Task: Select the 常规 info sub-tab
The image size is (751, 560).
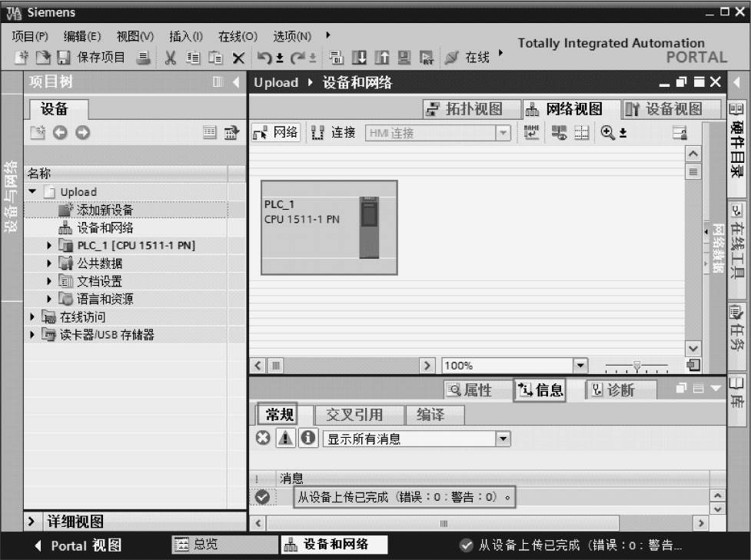Action: pos(277,415)
